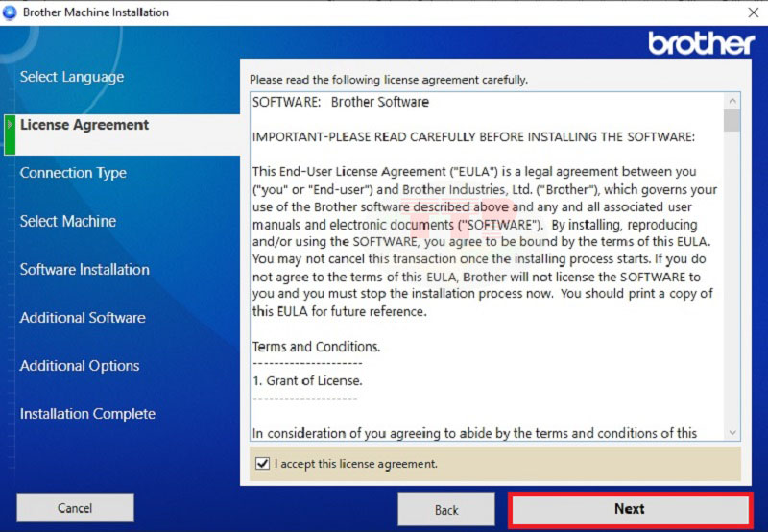
Task: Uncheck the accept license agreement checkbox
Action: pos(263,464)
